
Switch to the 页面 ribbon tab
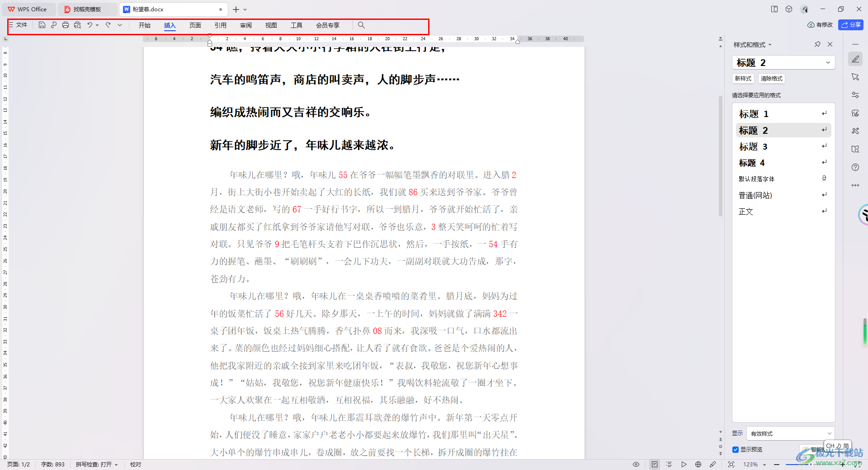[x=195, y=25]
